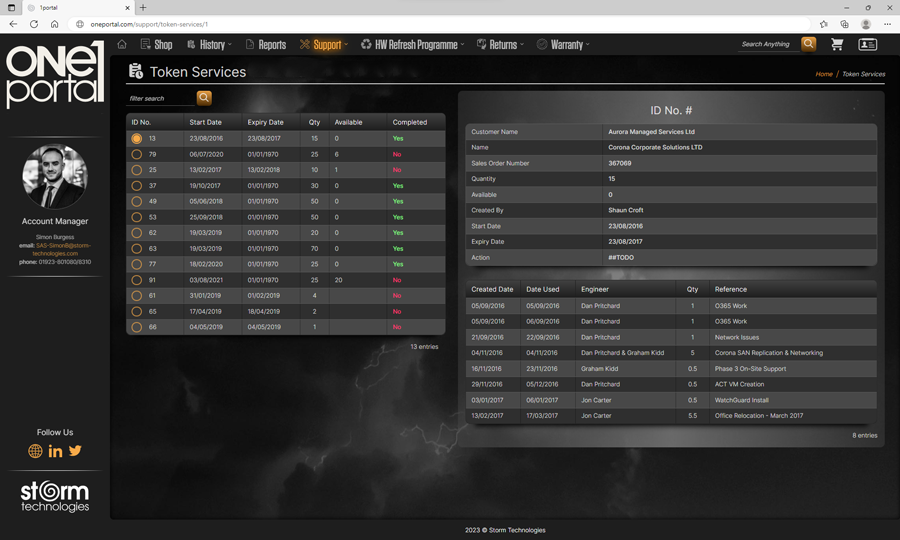Open the LinkedIn follow icon
Viewport: 900px width, 540px height.
55,452
